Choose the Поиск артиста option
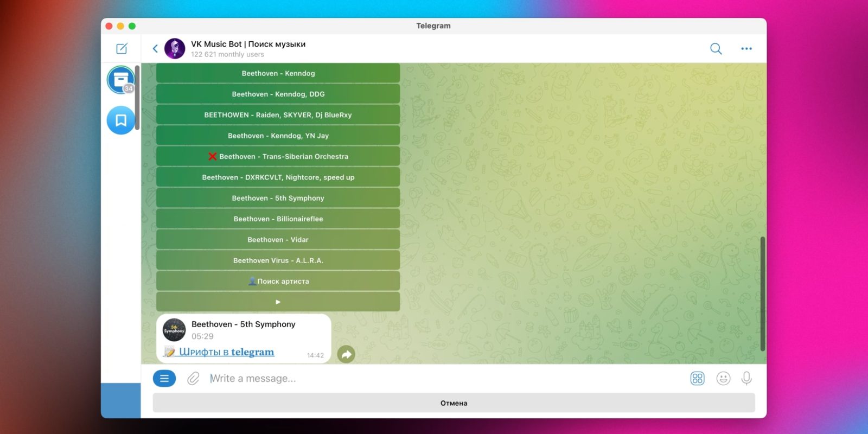 pyautogui.click(x=278, y=281)
